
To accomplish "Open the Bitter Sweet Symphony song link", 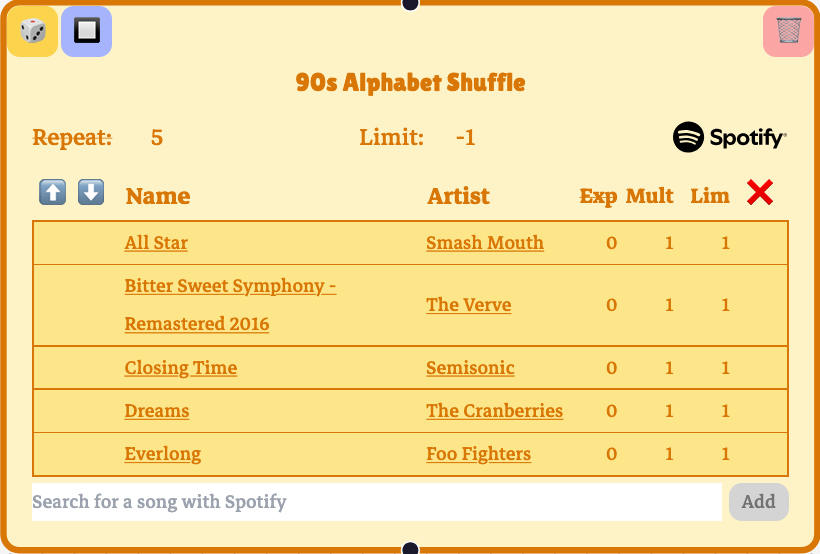I will point(230,287).
